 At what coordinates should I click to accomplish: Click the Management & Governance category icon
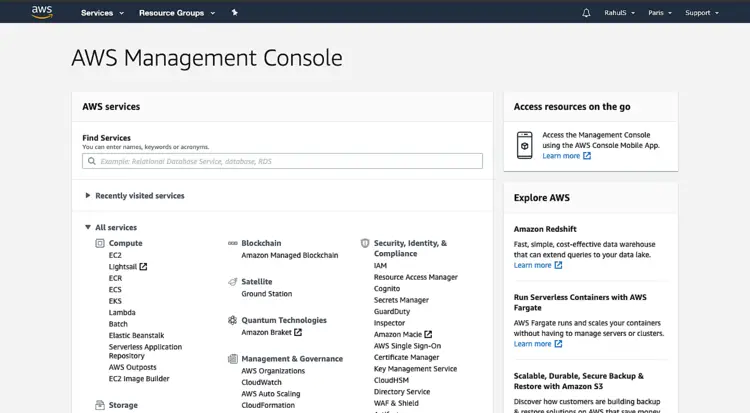[232, 358]
